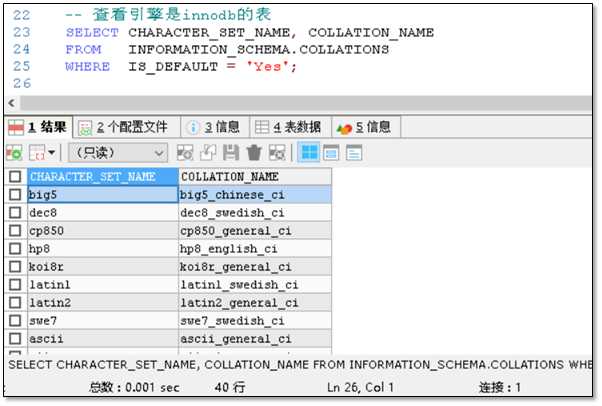Open the 2 个配置文件 tab
Image resolution: width=602 pixels, height=406 pixels.
click(x=127, y=127)
